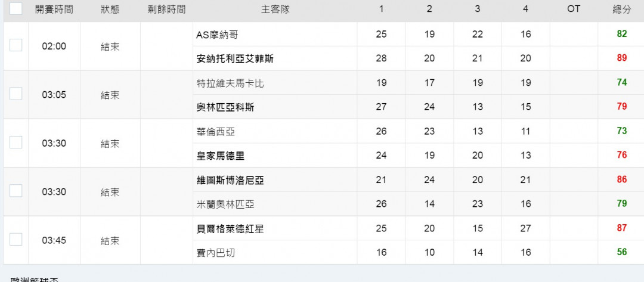Image resolution: width=644 pixels, height=282 pixels.
Task: Open the 米蘭奧林匹亞 team link
Action: tap(225, 204)
